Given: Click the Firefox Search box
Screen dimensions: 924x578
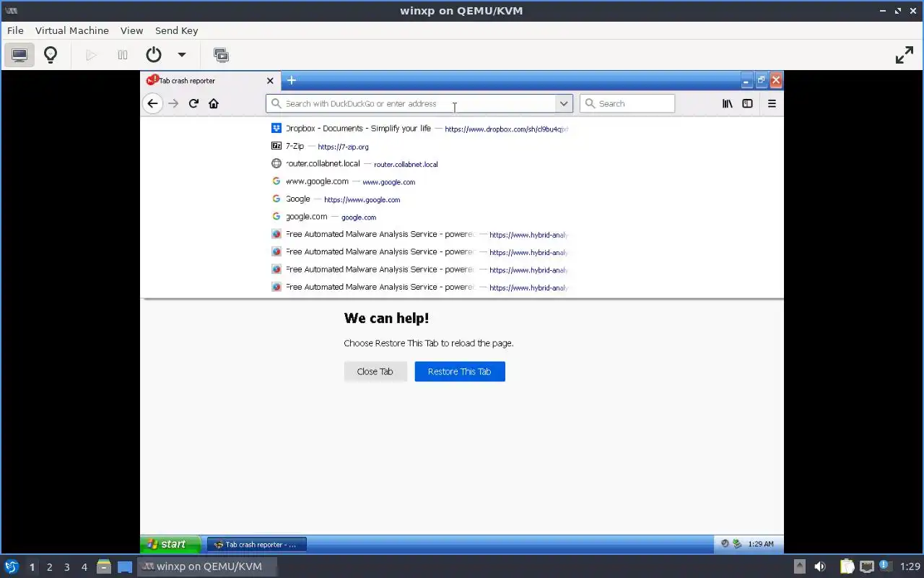Looking at the screenshot, I should click(x=627, y=103).
